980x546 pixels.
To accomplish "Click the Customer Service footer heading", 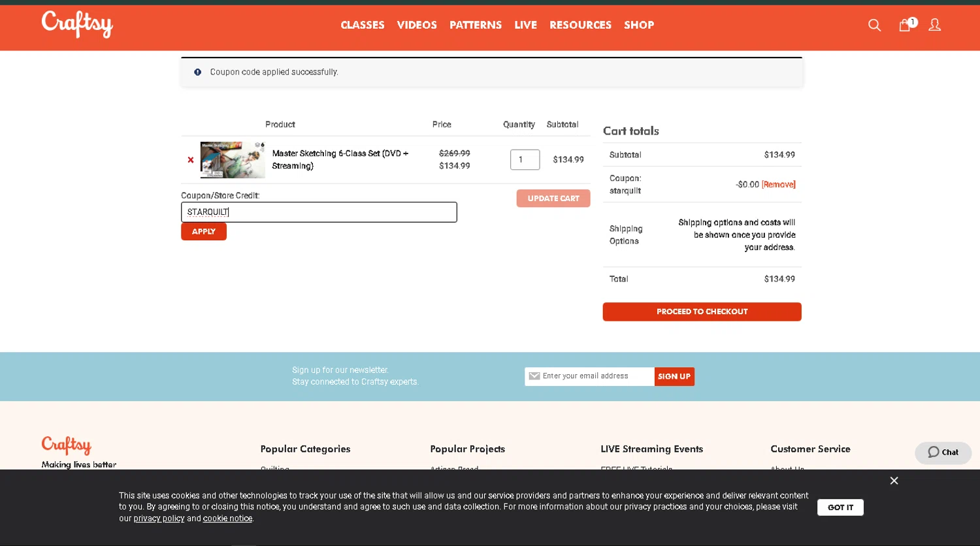I will [810, 449].
